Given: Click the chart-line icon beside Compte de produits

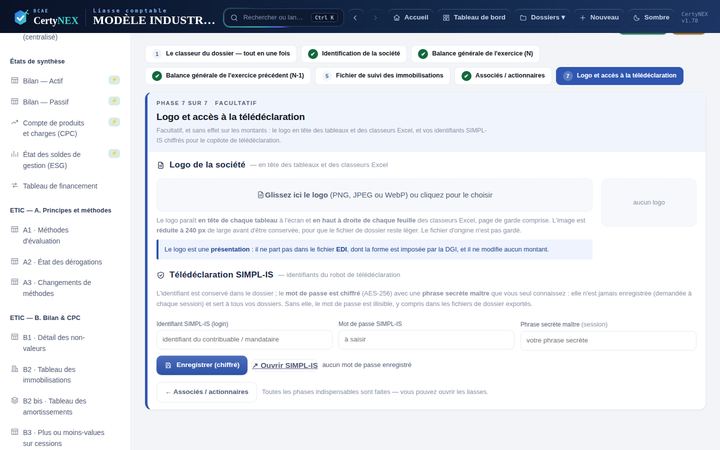Looking at the screenshot, I should [x=15, y=123].
